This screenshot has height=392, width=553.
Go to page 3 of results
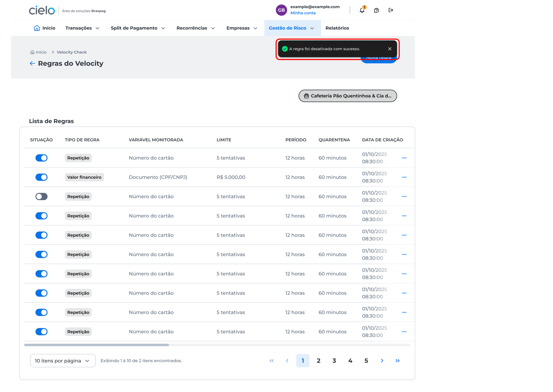click(x=334, y=361)
